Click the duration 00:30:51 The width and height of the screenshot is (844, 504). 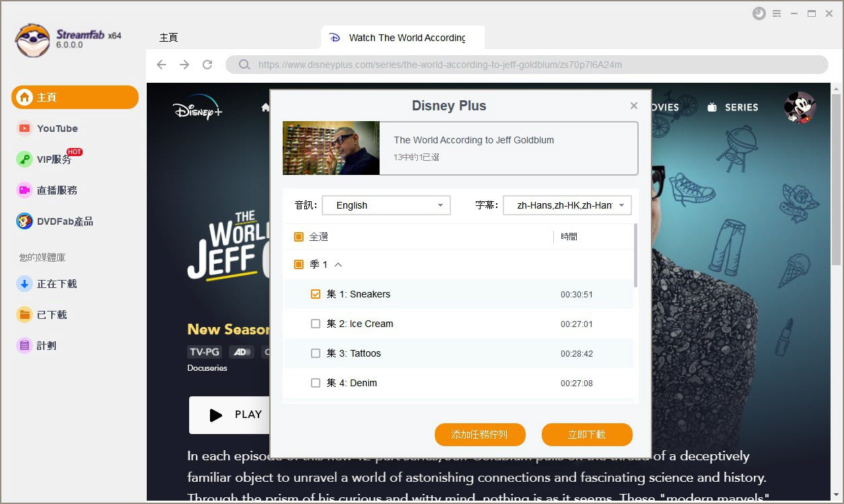[577, 295]
